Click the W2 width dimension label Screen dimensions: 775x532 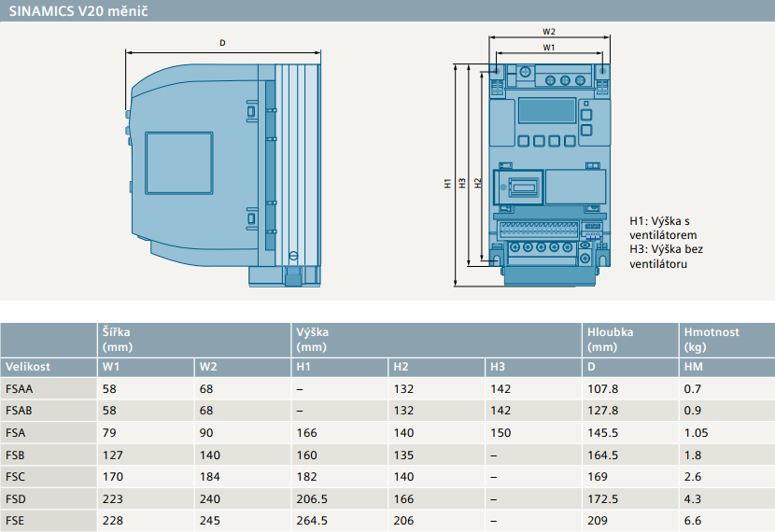(x=549, y=31)
